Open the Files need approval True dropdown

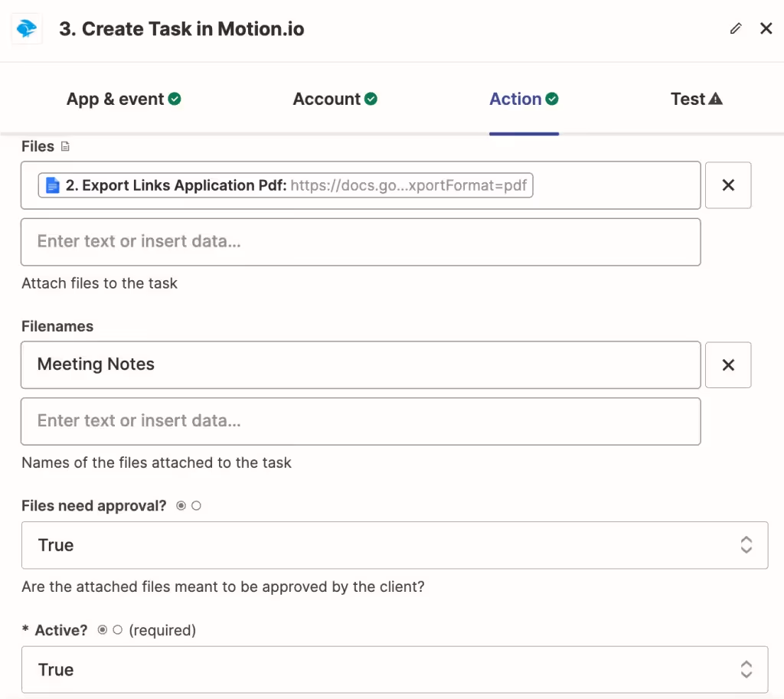(x=383, y=545)
